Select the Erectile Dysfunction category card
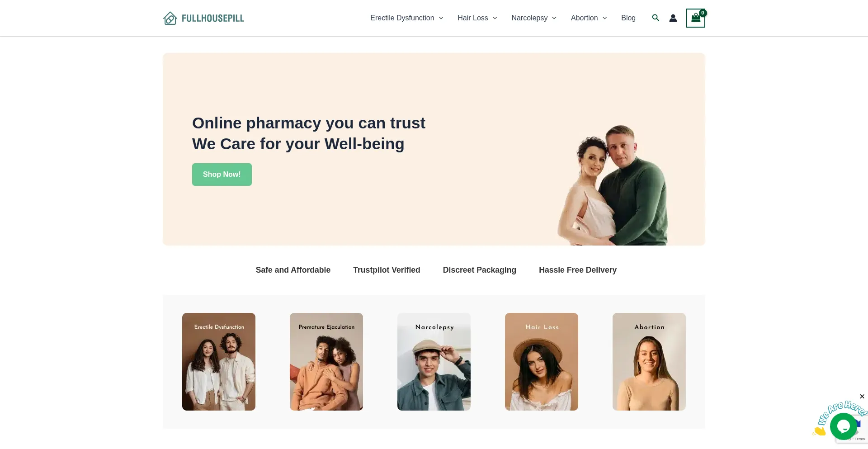Screen dimensions: 868x449 (219, 362)
